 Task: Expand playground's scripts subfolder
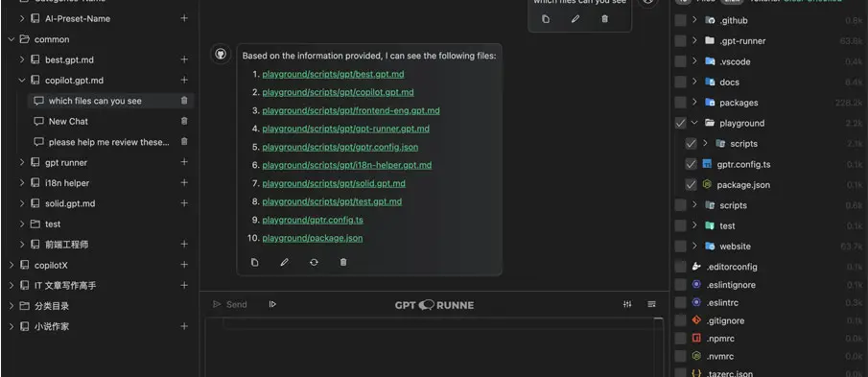click(705, 143)
